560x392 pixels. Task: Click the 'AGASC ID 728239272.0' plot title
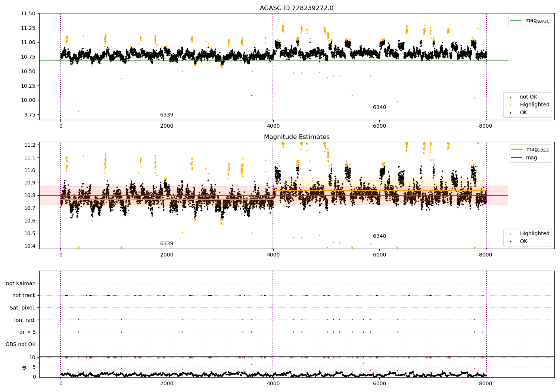296,8
